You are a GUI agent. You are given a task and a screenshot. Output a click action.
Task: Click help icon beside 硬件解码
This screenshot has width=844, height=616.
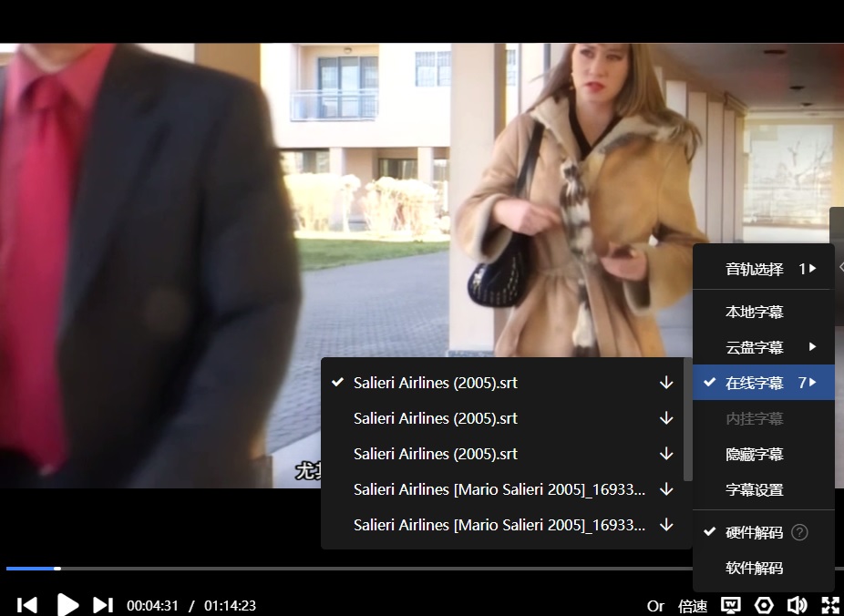(x=799, y=533)
